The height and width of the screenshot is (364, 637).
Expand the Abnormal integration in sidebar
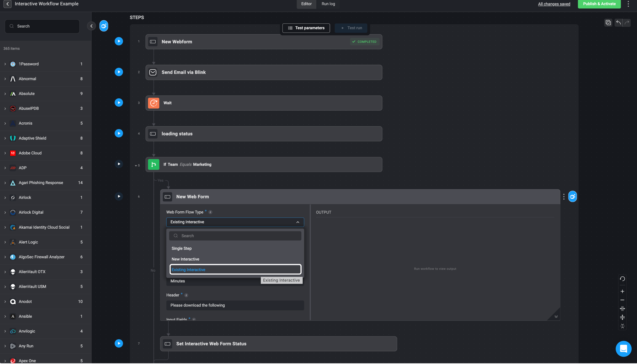click(x=5, y=79)
